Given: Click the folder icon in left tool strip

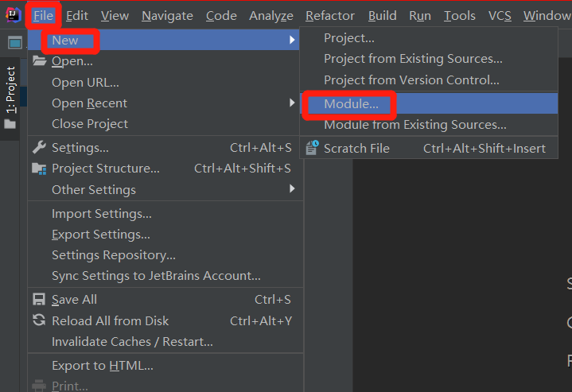Looking at the screenshot, I should coord(10,124).
